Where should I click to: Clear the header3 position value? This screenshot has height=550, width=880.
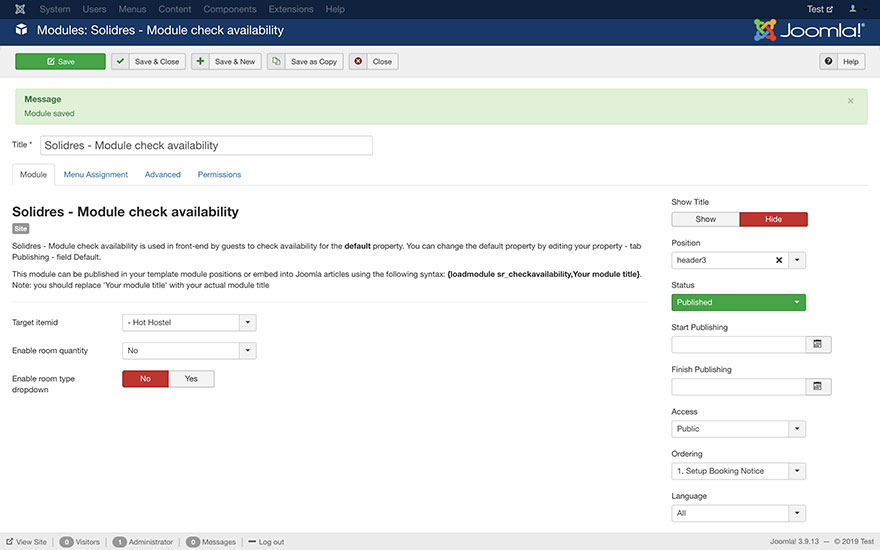pos(779,260)
